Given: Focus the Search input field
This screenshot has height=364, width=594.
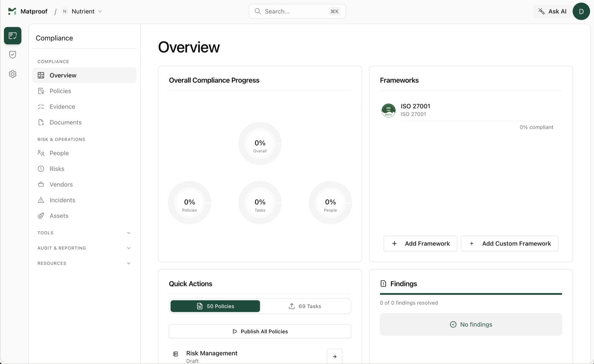Looking at the screenshot, I should click(x=297, y=11).
